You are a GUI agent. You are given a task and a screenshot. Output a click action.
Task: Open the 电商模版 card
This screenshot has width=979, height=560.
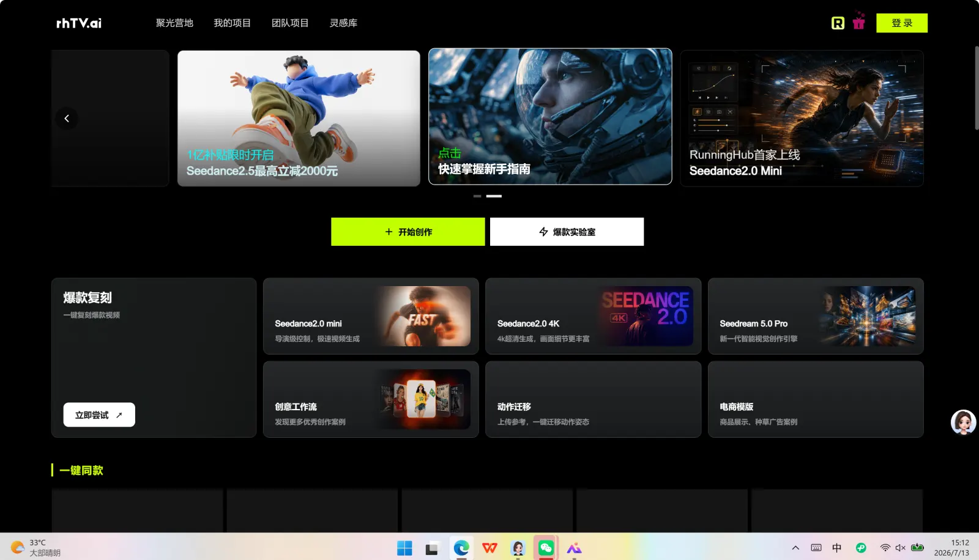816,399
